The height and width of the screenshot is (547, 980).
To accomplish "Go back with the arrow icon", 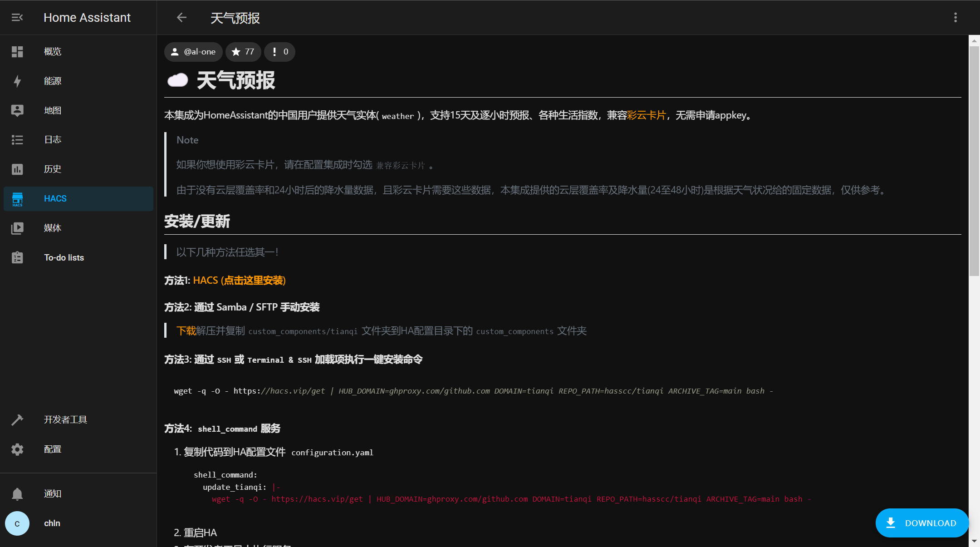I will (181, 17).
